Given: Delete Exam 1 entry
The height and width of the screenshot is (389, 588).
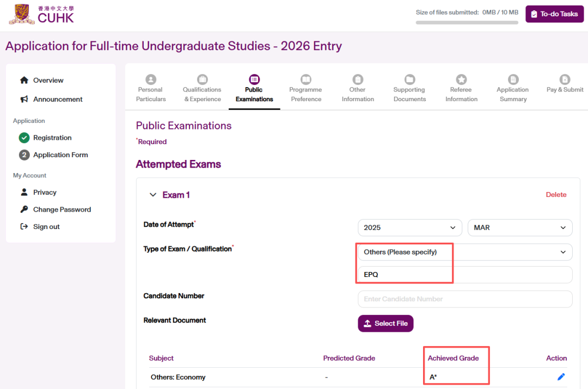Looking at the screenshot, I should (x=556, y=195).
